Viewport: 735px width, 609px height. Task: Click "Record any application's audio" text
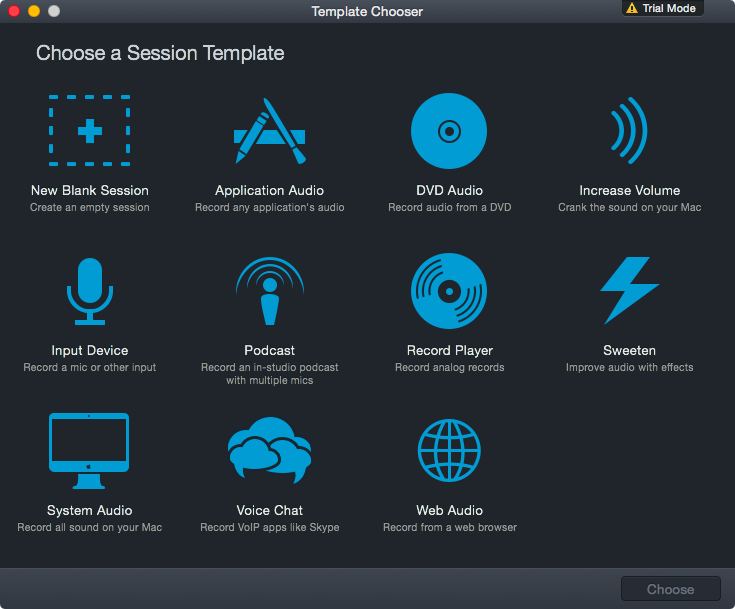[x=270, y=207]
